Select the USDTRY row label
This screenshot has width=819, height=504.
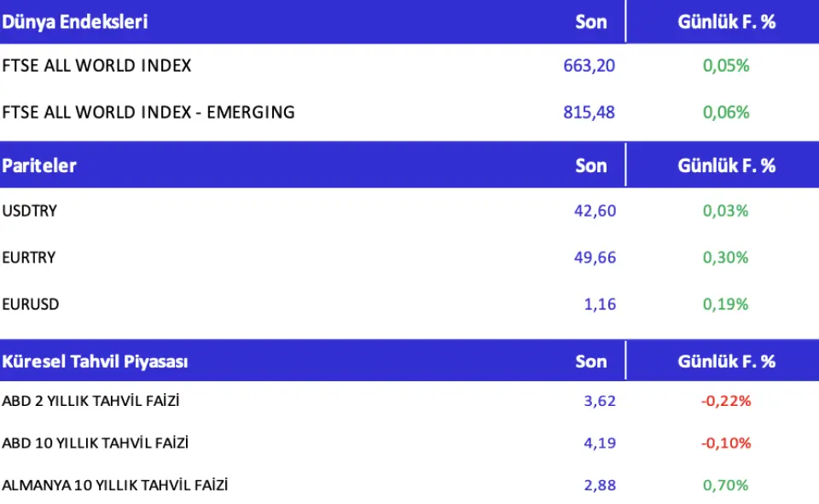click(x=30, y=211)
